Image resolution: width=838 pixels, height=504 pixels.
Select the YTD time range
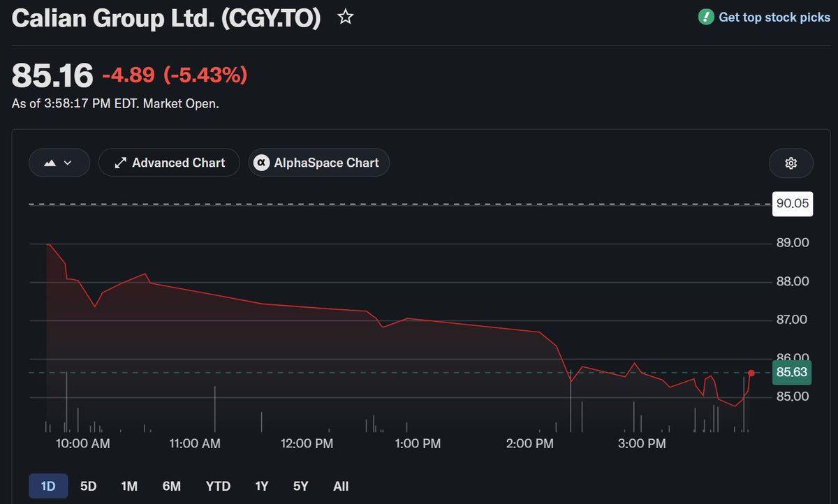coord(218,487)
